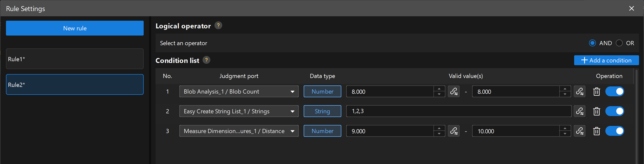Open Easy Create String List_1 dropdown

click(239, 111)
